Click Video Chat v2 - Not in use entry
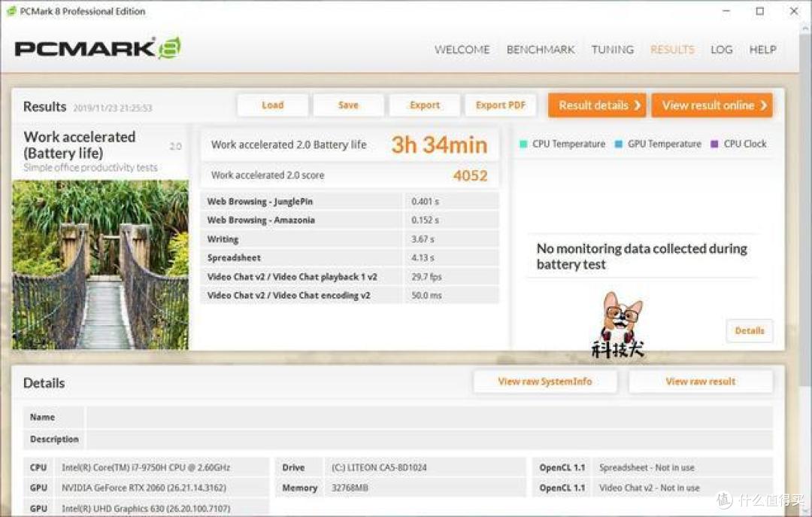 coord(650,488)
